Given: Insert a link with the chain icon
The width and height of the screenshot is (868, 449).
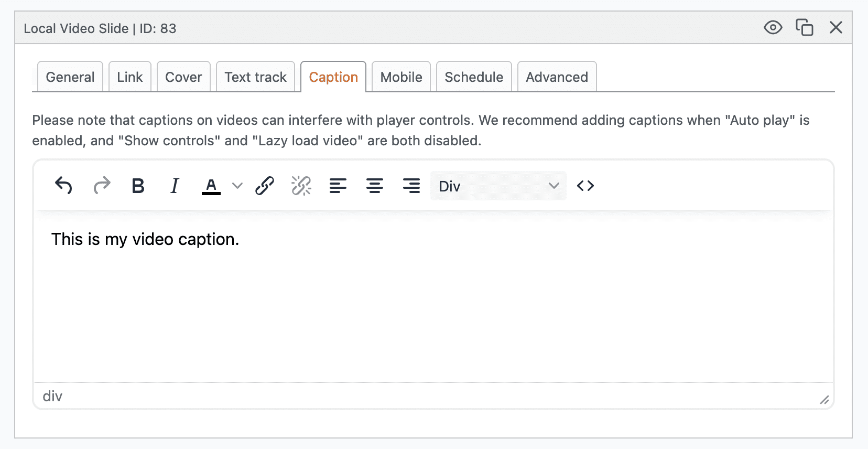Looking at the screenshot, I should click(265, 186).
